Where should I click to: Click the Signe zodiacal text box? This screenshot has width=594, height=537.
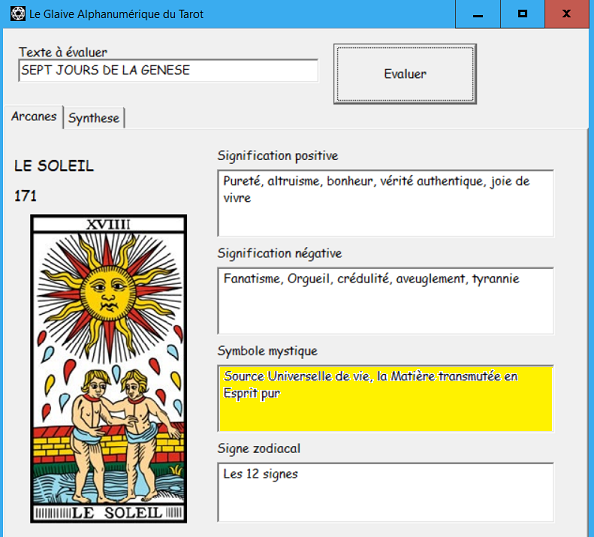[x=386, y=492]
